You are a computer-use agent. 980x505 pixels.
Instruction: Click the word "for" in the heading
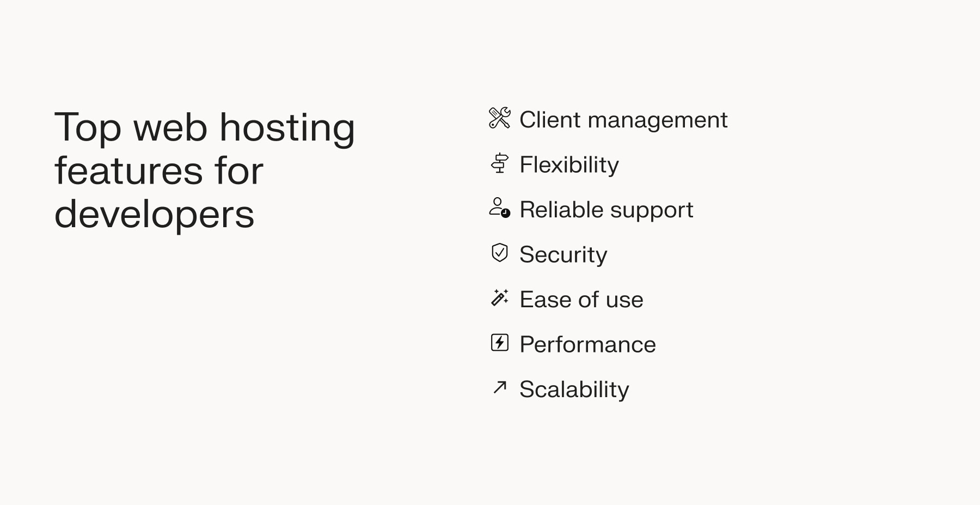coord(239,171)
